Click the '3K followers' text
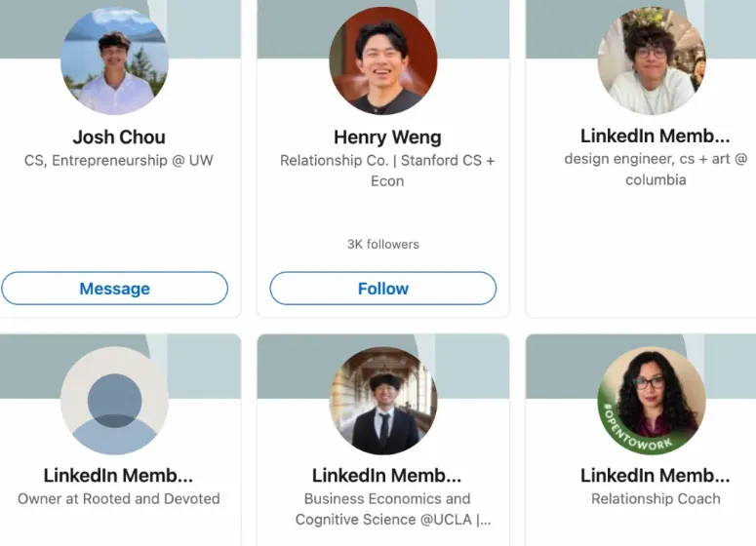Image resolution: width=756 pixels, height=546 pixels. 383,244
